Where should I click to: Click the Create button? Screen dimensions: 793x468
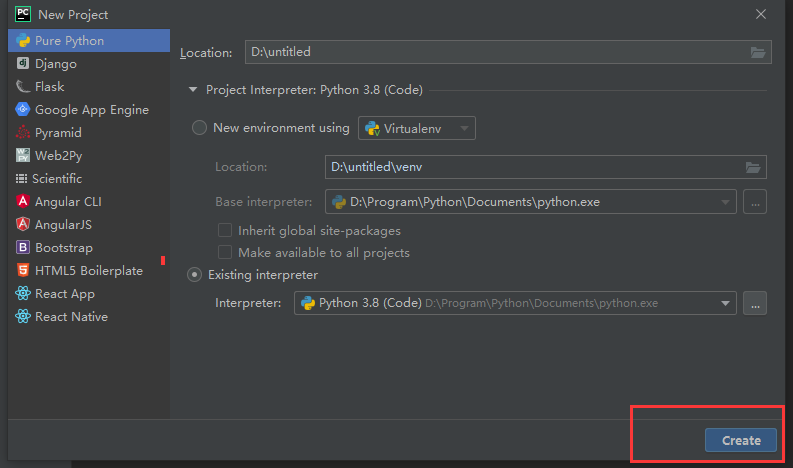pos(741,440)
